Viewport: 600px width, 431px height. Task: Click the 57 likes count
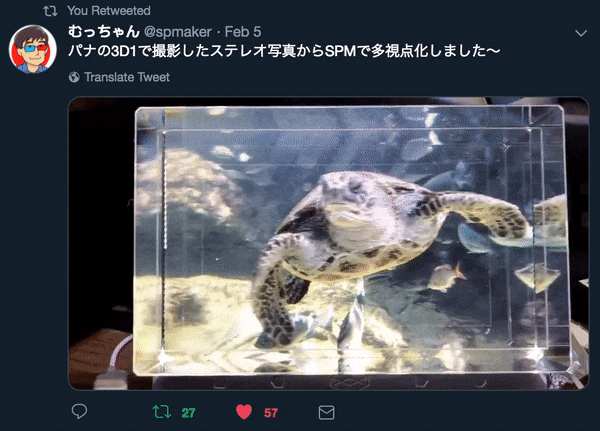click(271, 413)
